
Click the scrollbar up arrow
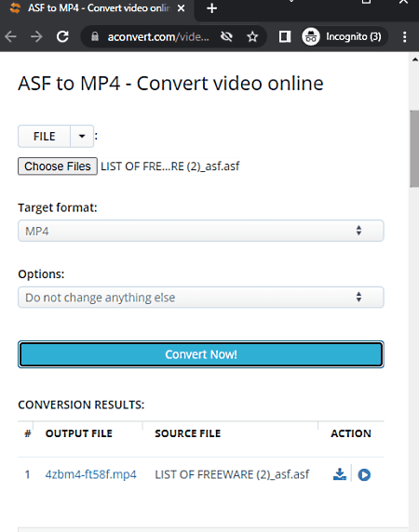click(x=414, y=60)
